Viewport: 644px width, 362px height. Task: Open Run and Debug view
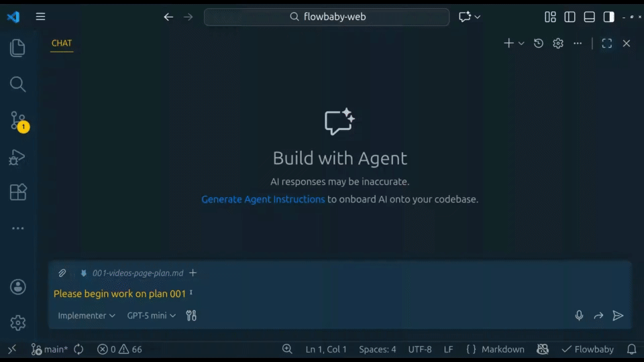pyautogui.click(x=17, y=157)
